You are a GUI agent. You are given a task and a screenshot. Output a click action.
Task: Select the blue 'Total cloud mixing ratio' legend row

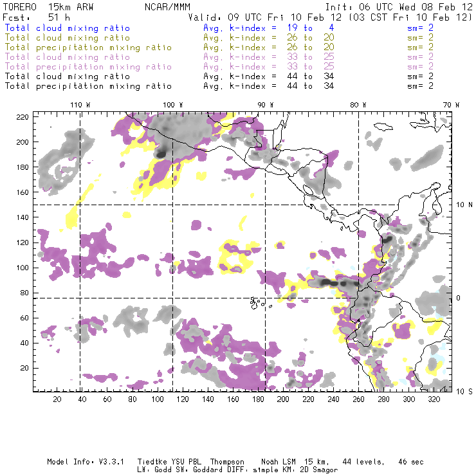(x=68, y=28)
